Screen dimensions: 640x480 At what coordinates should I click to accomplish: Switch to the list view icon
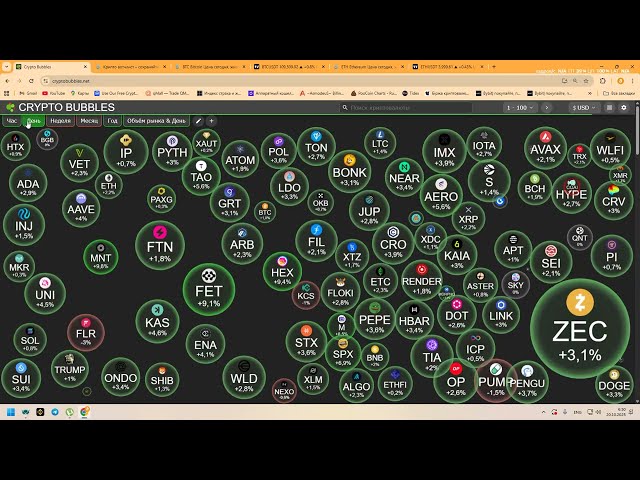609,108
